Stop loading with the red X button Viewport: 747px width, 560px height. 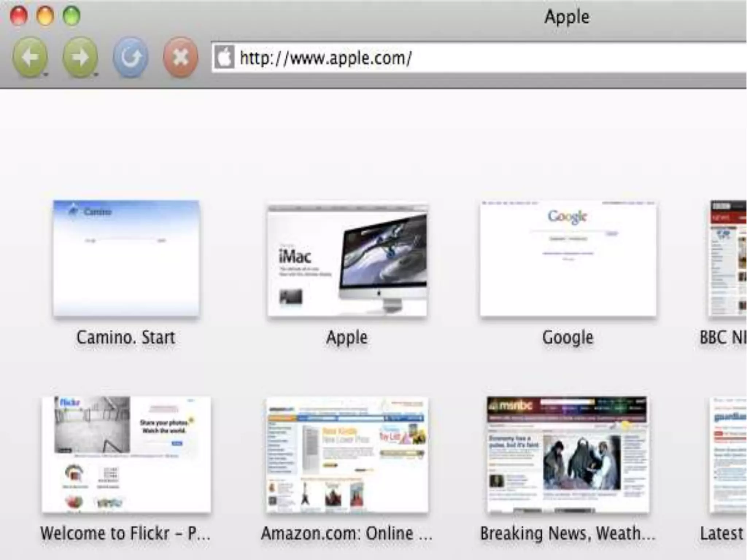click(x=181, y=57)
